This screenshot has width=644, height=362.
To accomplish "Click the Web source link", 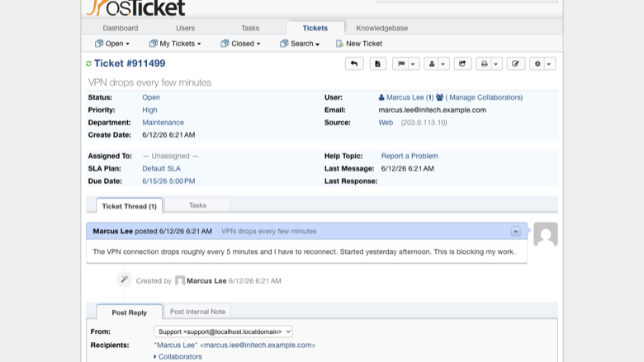I will click(386, 123).
